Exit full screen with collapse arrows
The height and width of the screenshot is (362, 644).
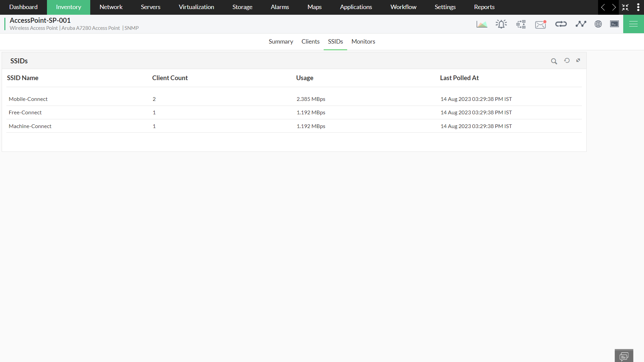625,7
